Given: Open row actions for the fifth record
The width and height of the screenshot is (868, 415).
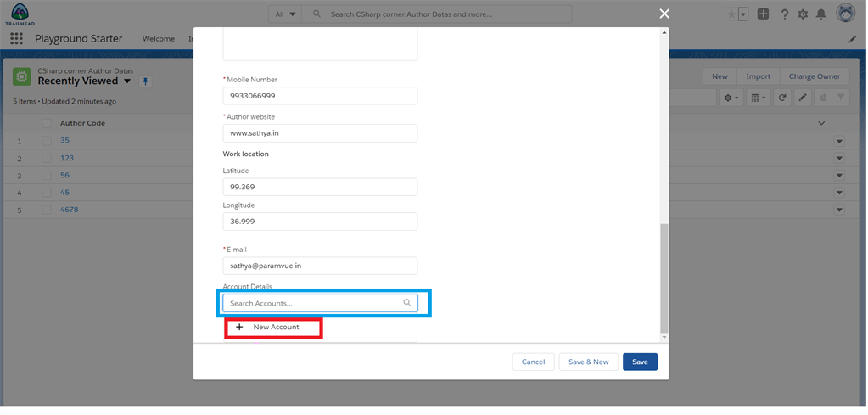Looking at the screenshot, I should [839, 210].
